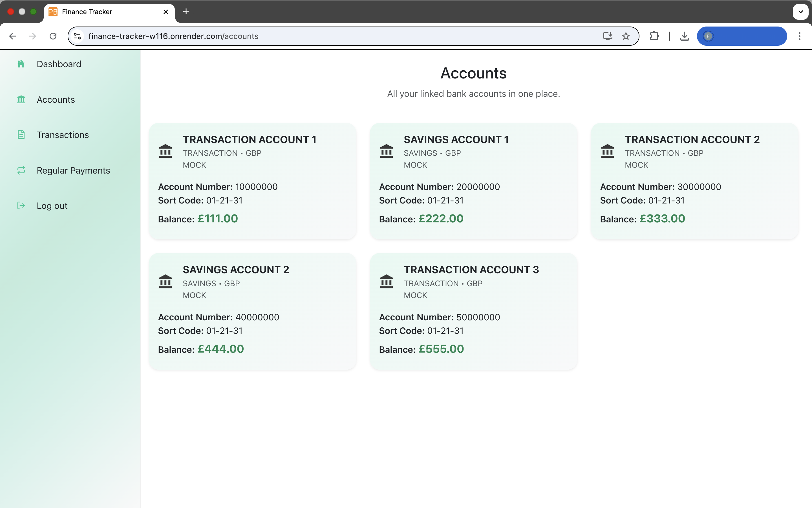Open the browser downloads icon
The image size is (812, 508).
(685, 36)
